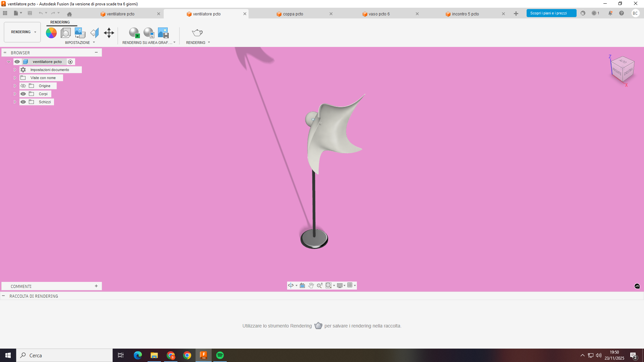Open the IMPOSTAZIONE dropdown arrow

click(94, 43)
